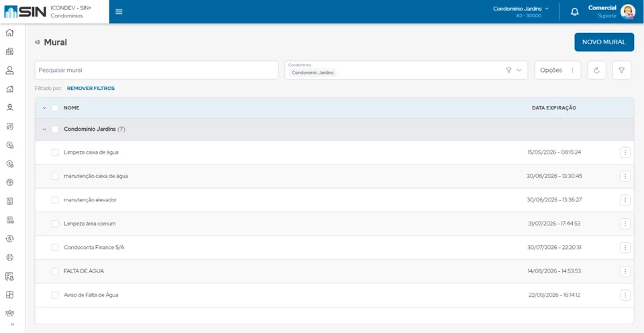Viewport: 644px width, 333px height.
Task: Open the user person icon in sidebar
Action: click(10, 70)
